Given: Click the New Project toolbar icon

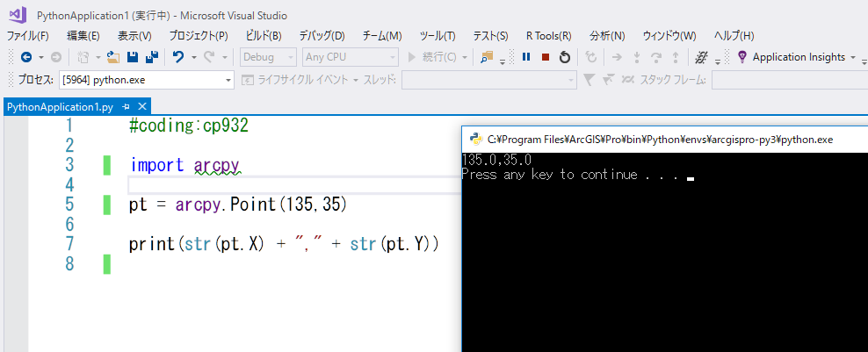Looking at the screenshot, I should click(83, 57).
